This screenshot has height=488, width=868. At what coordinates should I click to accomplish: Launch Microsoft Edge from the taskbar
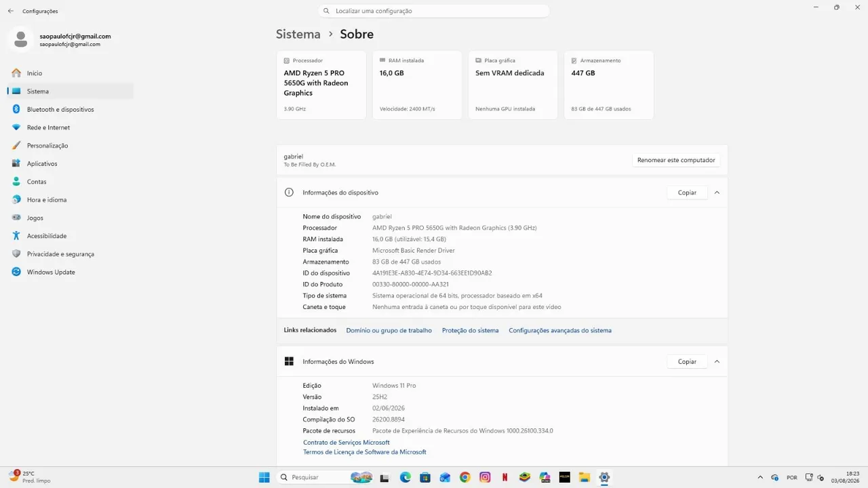[x=405, y=477]
